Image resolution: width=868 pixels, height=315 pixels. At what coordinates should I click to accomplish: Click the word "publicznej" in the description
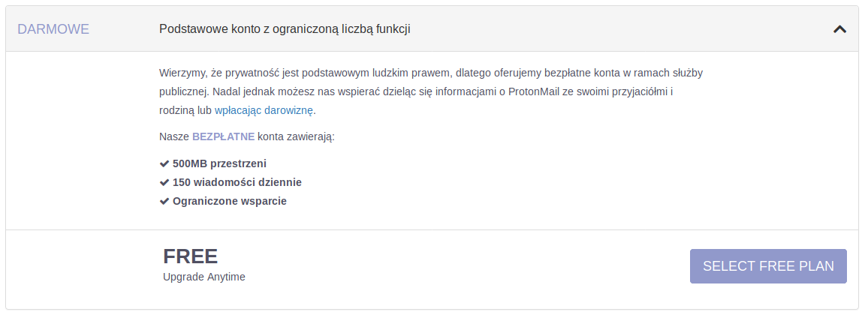click(x=184, y=91)
